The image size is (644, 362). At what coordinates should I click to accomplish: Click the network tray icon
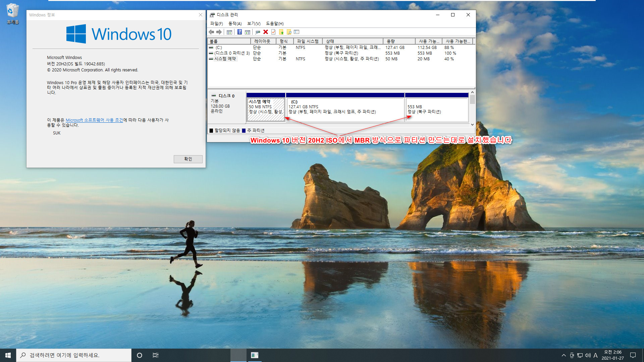[580, 355]
